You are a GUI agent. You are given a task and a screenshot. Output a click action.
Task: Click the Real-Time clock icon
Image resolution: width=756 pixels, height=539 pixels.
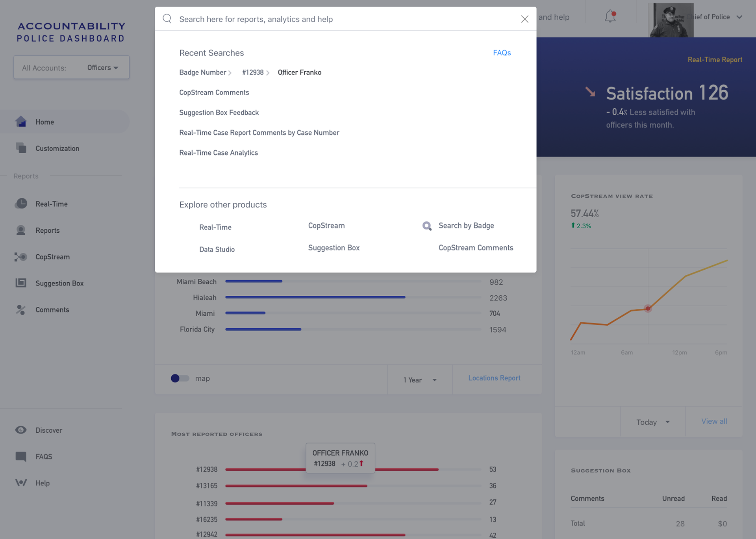pos(21,204)
